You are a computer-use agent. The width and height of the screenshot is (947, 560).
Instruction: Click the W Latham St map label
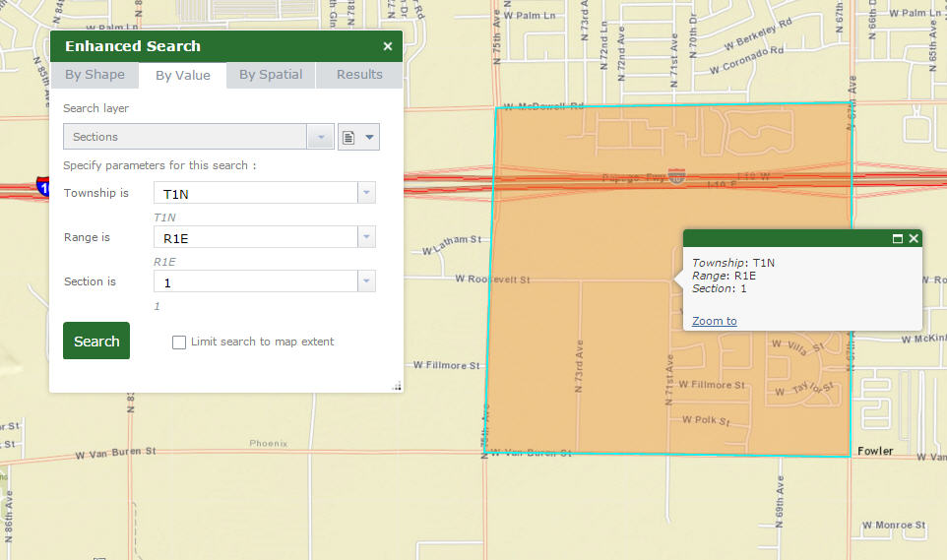point(451,245)
